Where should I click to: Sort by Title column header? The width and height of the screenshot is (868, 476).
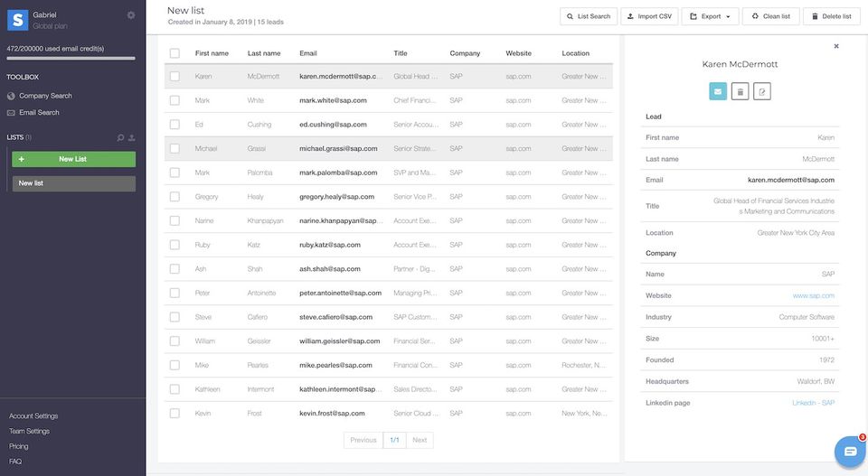click(x=401, y=53)
